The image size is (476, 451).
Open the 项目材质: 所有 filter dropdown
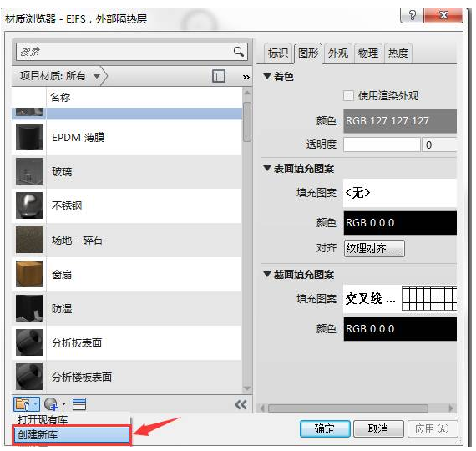[97, 76]
